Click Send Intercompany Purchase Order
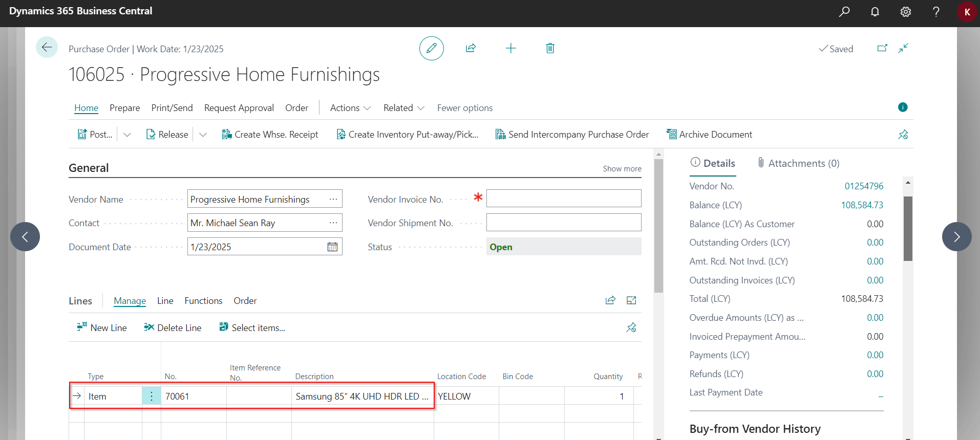Viewport: 980px width, 440px height. [572, 135]
